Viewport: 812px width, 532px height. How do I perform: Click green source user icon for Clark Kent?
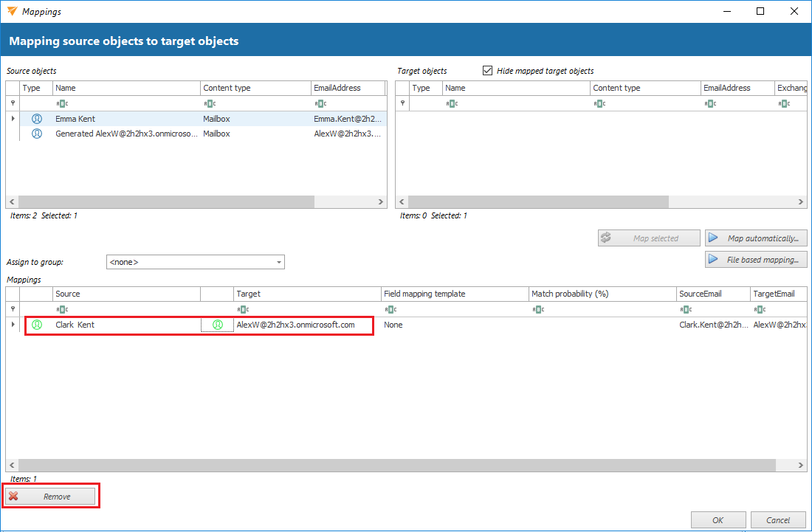[37, 325]
